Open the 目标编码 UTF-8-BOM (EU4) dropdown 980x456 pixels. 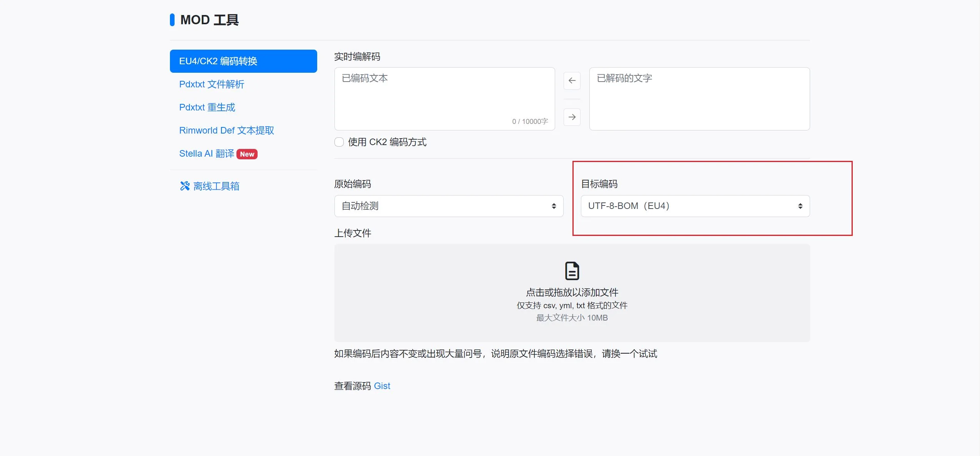pos(695,206)
